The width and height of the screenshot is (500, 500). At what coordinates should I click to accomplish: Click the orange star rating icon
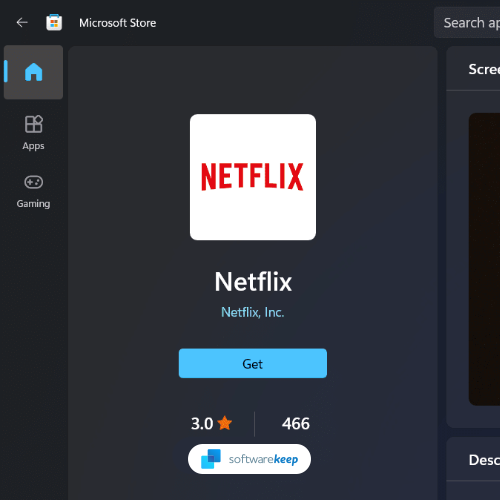(225, 423)
